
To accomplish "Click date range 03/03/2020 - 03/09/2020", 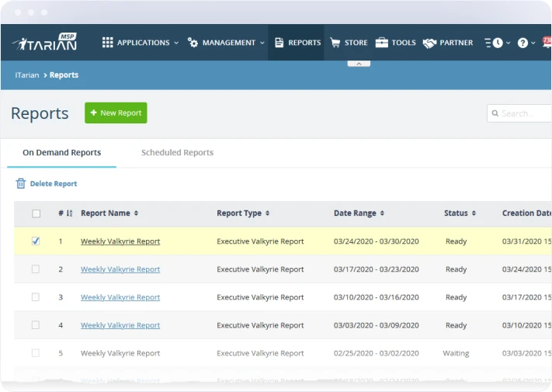I will 377,325.
